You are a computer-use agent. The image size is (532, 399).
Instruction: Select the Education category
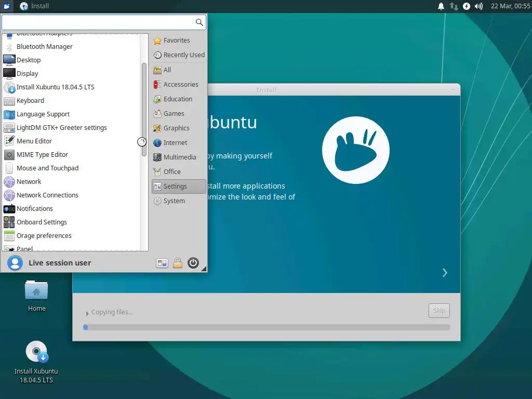click(x=179, y=99)
